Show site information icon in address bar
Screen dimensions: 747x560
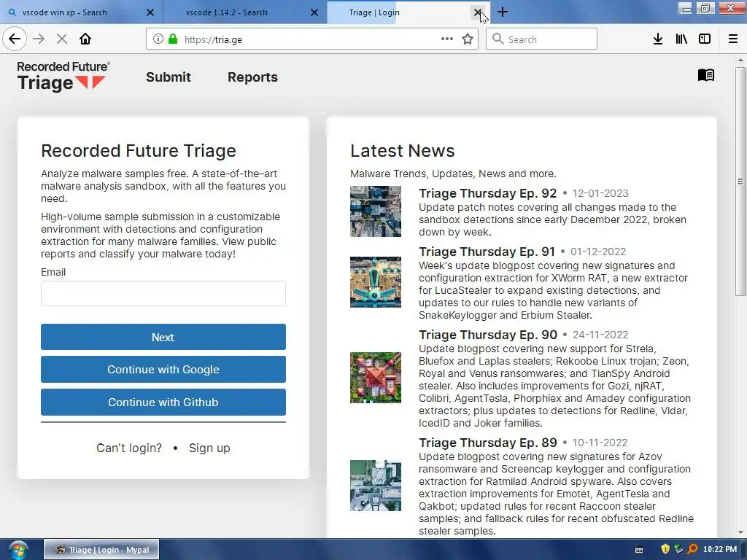coord(158,39)
